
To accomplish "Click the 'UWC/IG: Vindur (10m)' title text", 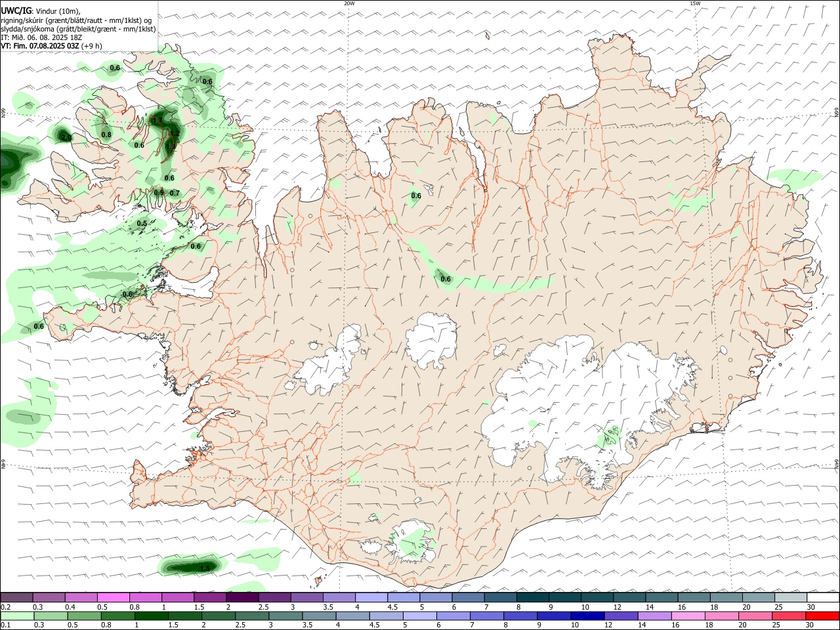I will tap(41, 10).
